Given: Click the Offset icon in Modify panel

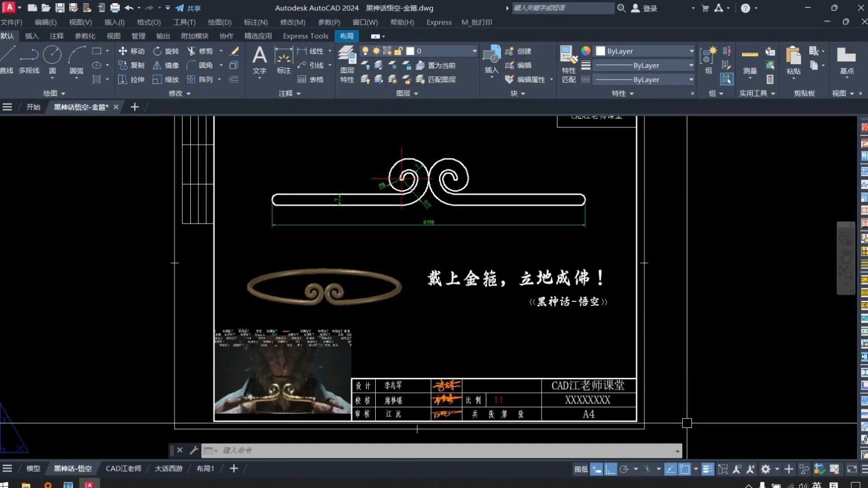Looking at the screenshot, I should click(x=234, y=79).
